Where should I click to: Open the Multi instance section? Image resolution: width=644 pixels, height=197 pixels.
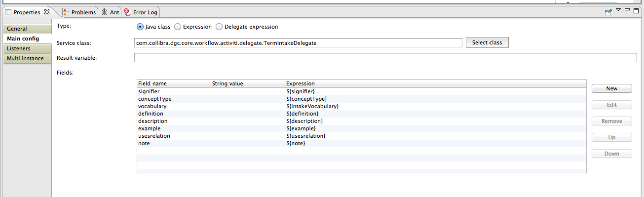[27, 58]
